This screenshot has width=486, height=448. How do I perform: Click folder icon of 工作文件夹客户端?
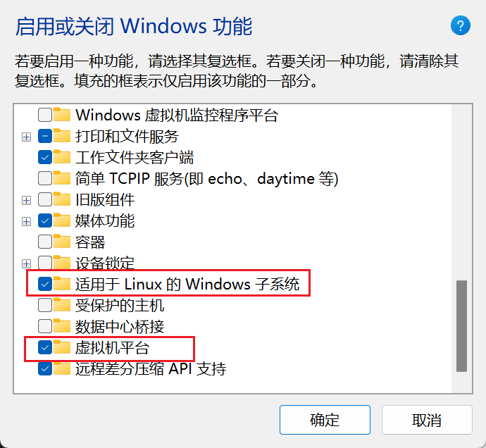[62, 157]
